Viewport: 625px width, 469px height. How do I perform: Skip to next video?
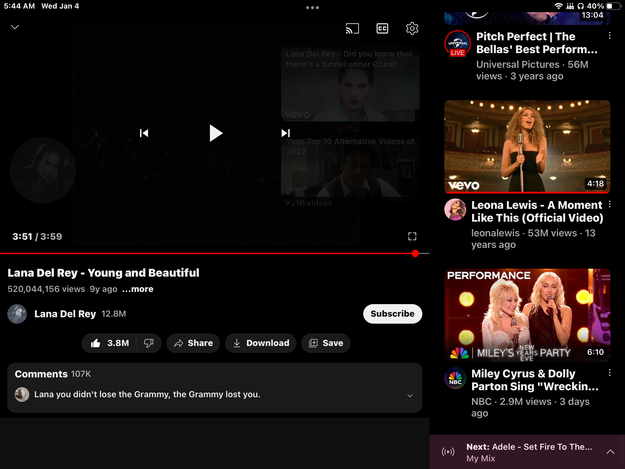(x=285, y=133)
